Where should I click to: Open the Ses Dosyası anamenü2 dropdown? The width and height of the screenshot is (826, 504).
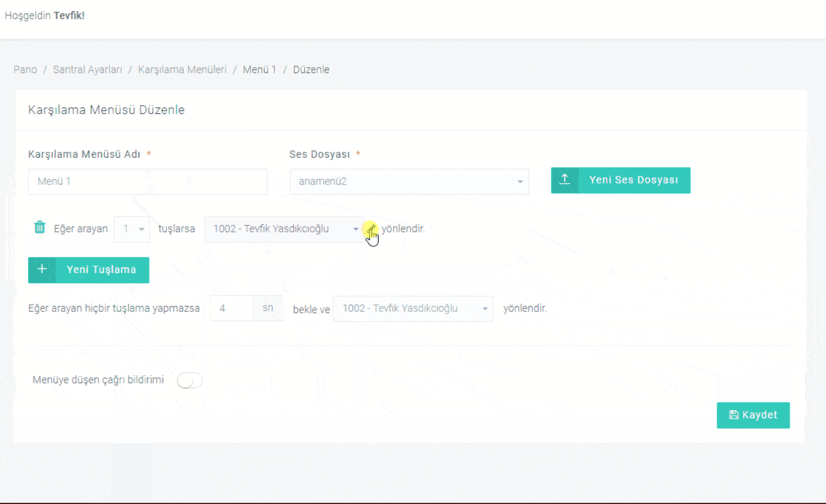click(409, 182)
